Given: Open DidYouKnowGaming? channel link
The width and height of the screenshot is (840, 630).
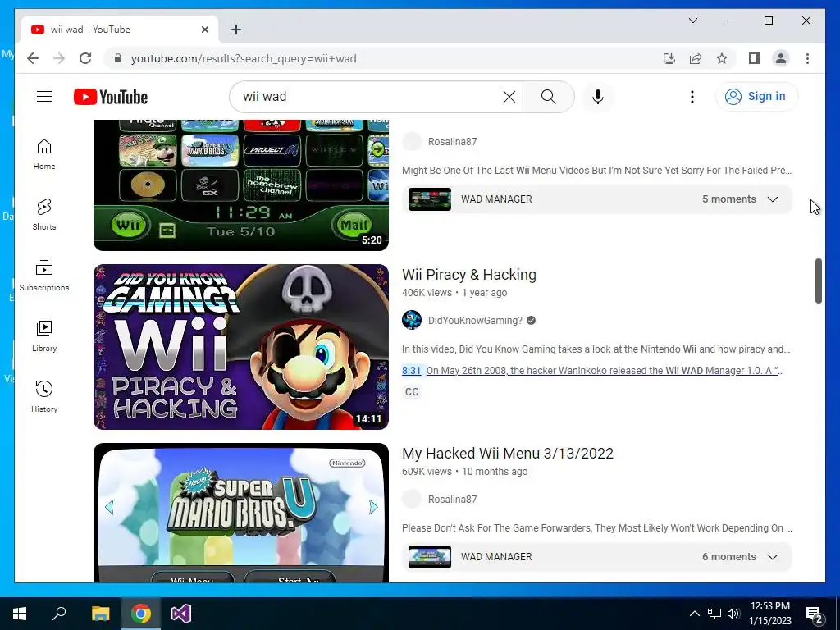Looking at the screenshot, I should pos(475,321).
